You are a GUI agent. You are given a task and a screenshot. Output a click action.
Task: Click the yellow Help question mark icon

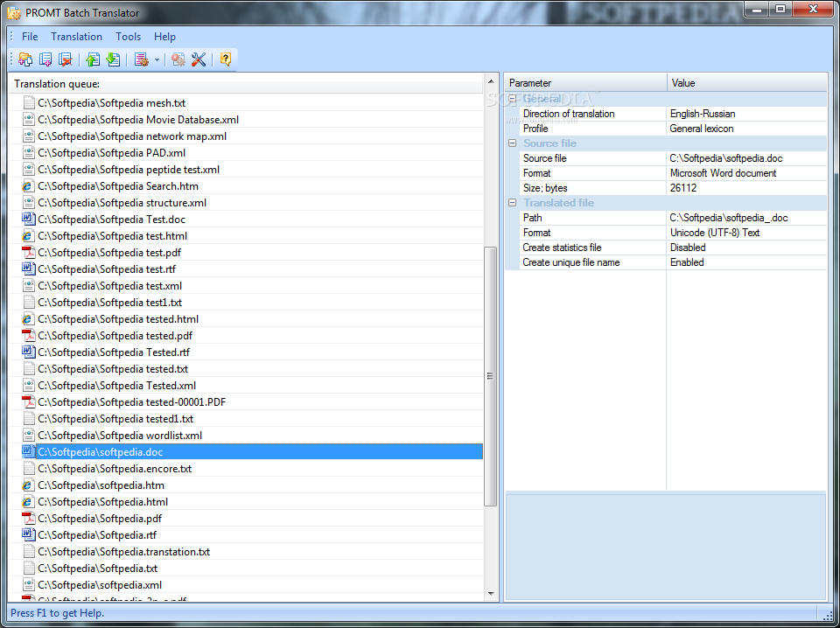(226, 59)
